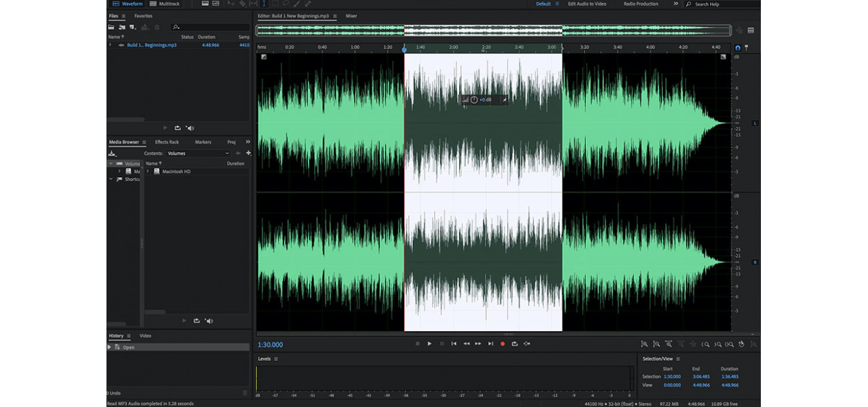Select the Paintbrush Selection tool

pyautogui.click(x=296, y=3)
